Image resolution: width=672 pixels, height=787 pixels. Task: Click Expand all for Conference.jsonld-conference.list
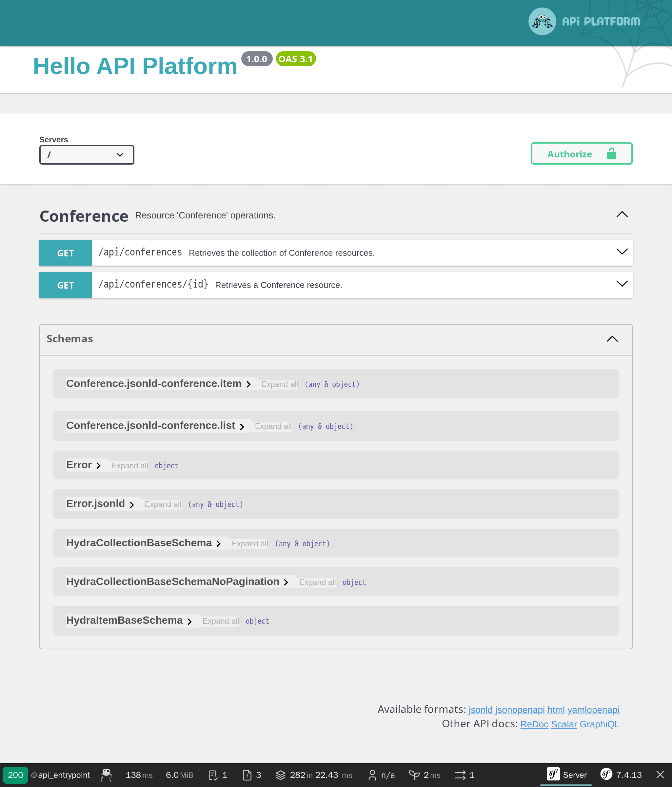point(273,427)
